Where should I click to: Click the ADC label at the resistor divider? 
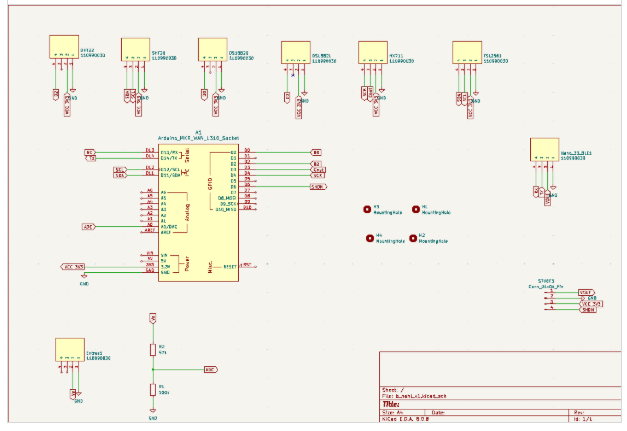coord(209,369)
